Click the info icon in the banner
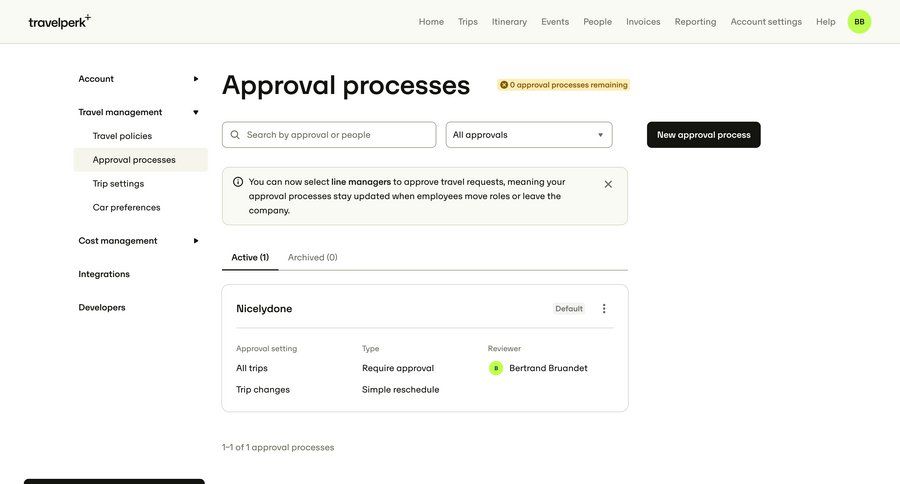This screenshot has width=900, height=484. tap(238, 182)
